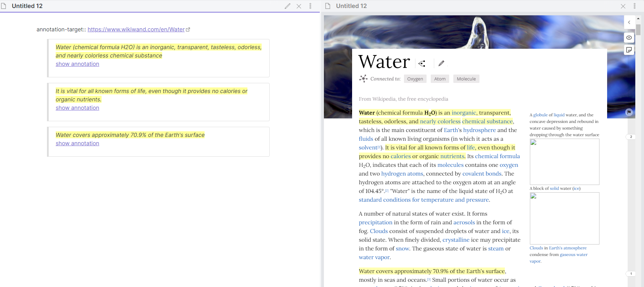Image resolution: width=644 pixels, height=287 pixels.
Task: Click the broken image above ice caption
Action: tap(564, 162)
